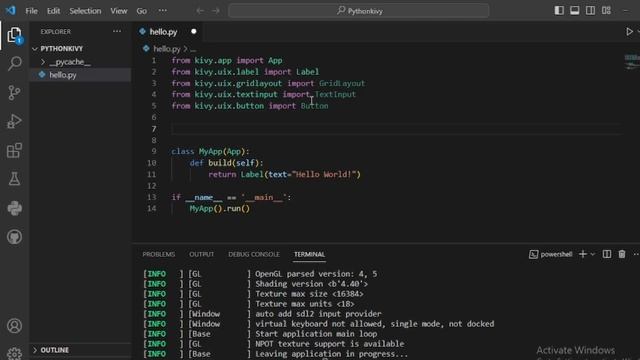The height and width of the screenshot is (360, 640).
Task: Open Explorer views and more actions ellipsis
Action: (117, 31)
